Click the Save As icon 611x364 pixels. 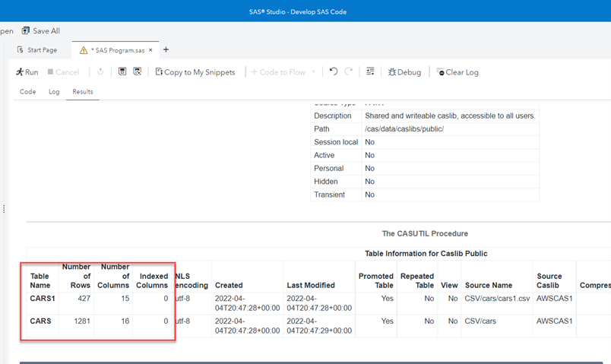pyautogui.click(x=138, y=71)
